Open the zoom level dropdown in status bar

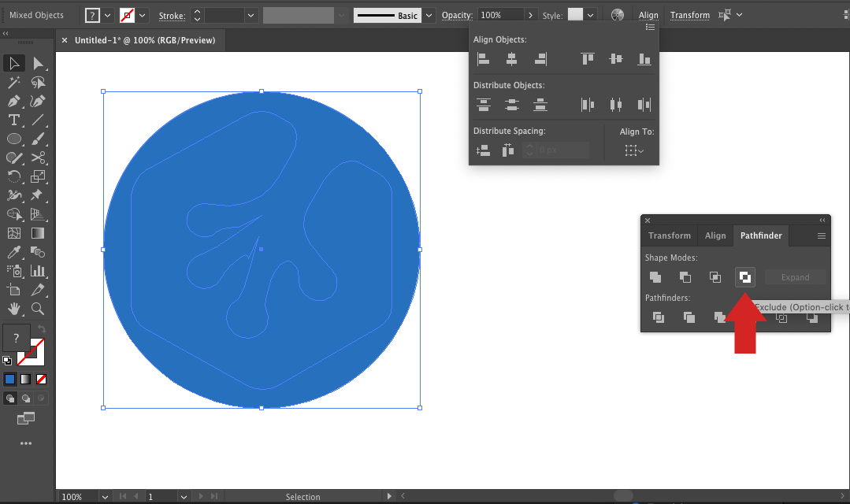(104, 496)
